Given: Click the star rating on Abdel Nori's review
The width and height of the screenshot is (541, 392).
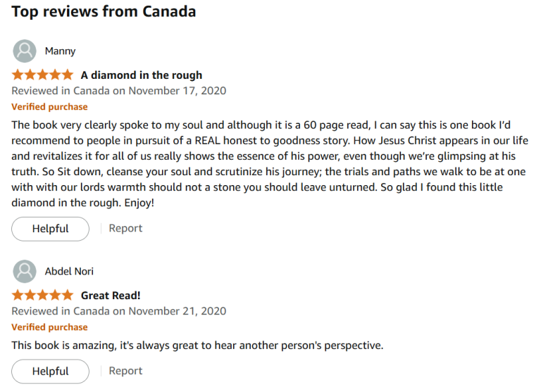Looking at the screenshot, I should (42, 295).
